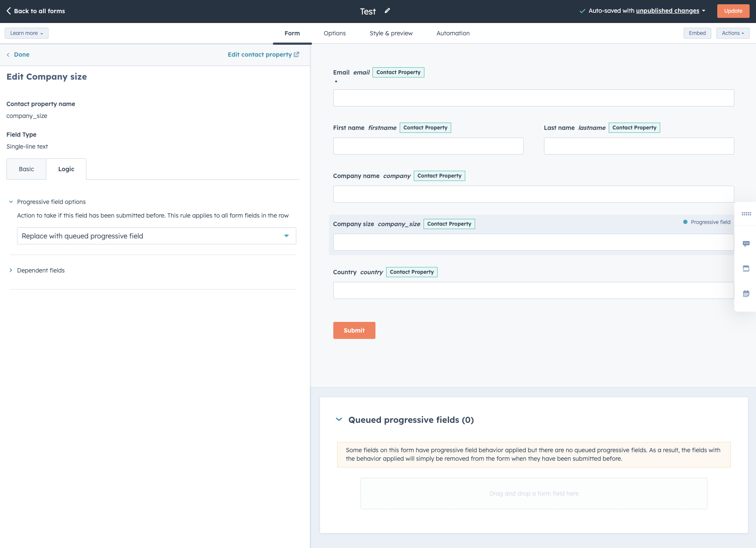The width and height of the screenshot is (756, 548).
Task: Open Replace with queued progressive field dropdown
Action: click(157, 236)
